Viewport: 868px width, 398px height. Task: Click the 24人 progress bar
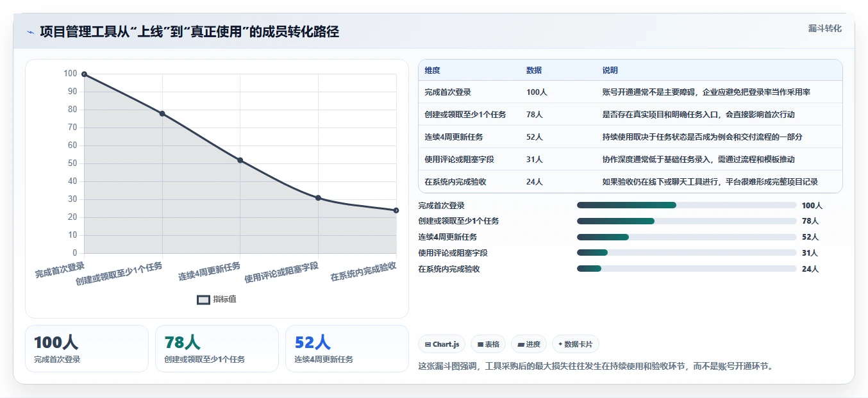[x=687, y=269]
